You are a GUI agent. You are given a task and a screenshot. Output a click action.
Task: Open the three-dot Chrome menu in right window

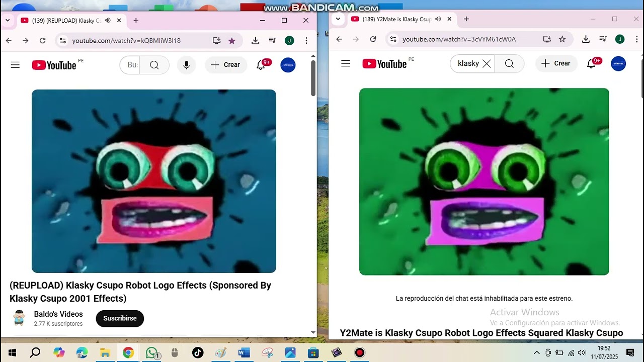(636, 39)
